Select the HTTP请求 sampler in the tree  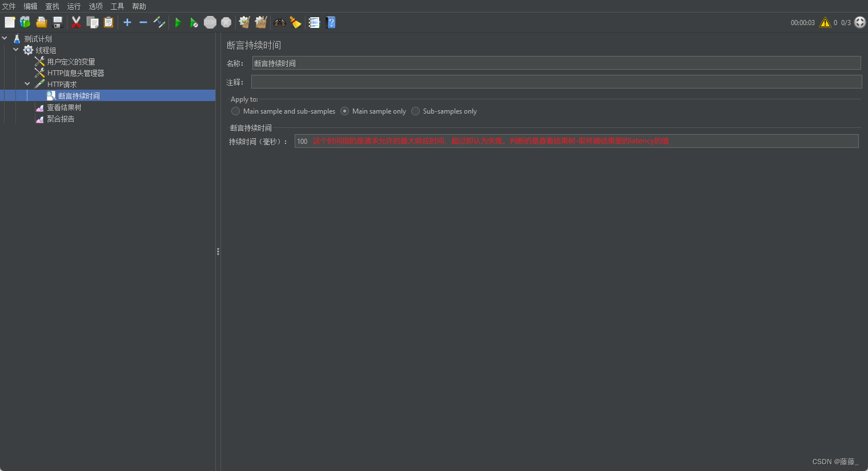(x=62, y=84)
